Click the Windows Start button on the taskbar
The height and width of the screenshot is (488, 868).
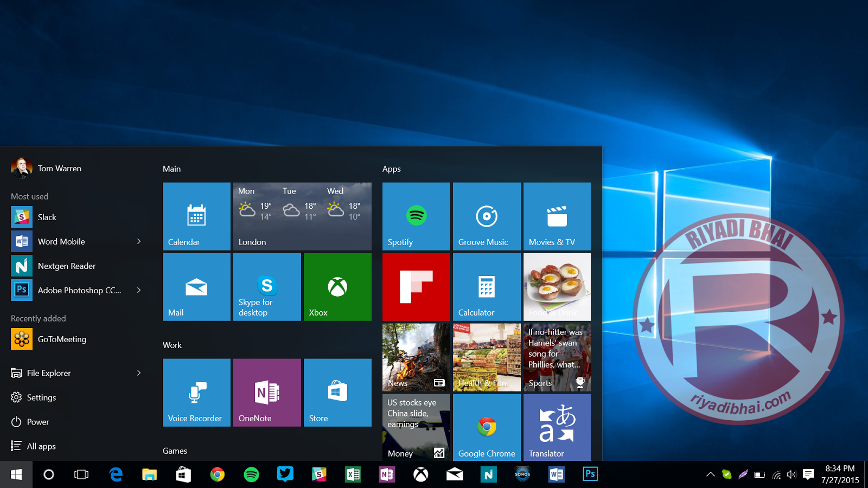pos(16,474)
